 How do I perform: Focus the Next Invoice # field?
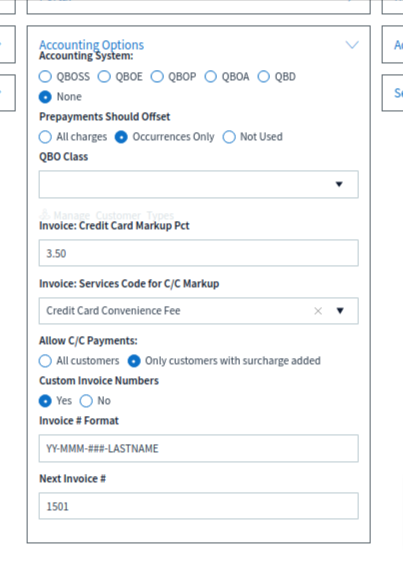click(x=199, y=506)
